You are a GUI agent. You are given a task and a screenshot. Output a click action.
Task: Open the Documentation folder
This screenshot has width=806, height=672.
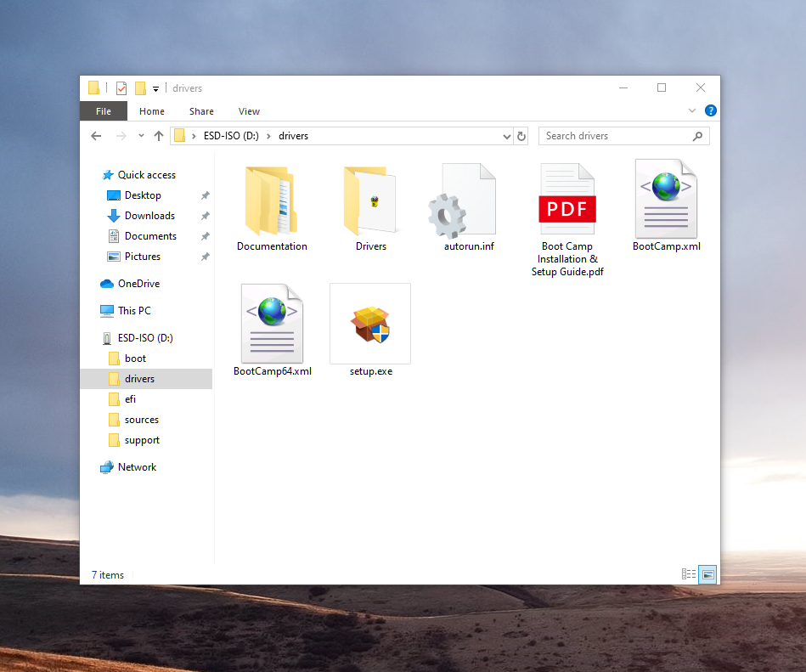(272, 207)
